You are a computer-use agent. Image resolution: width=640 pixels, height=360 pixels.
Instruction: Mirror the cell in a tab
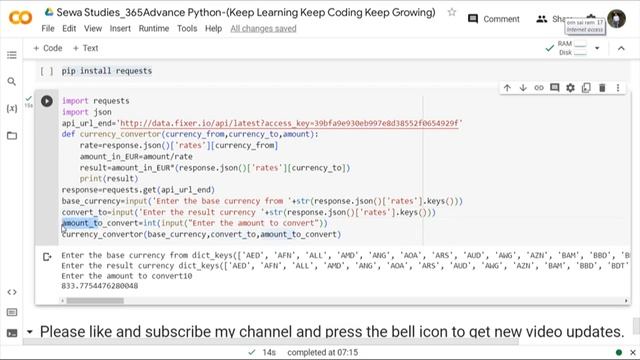coord(586,88)
